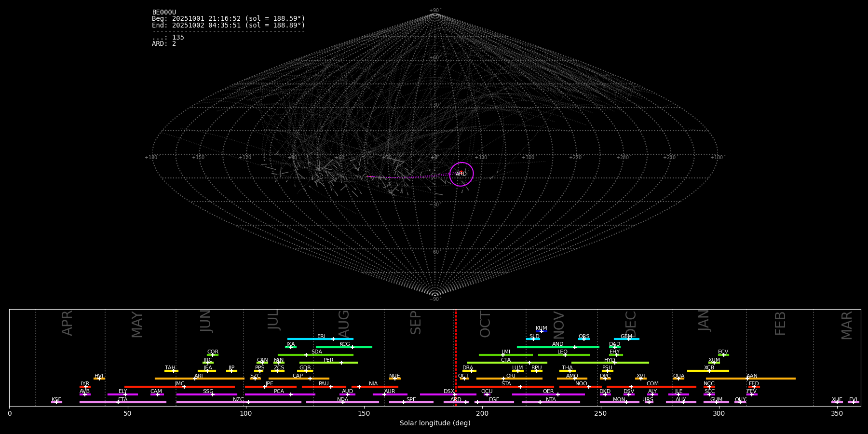Click the 'ARD: 2' count line

pos(164,44)
